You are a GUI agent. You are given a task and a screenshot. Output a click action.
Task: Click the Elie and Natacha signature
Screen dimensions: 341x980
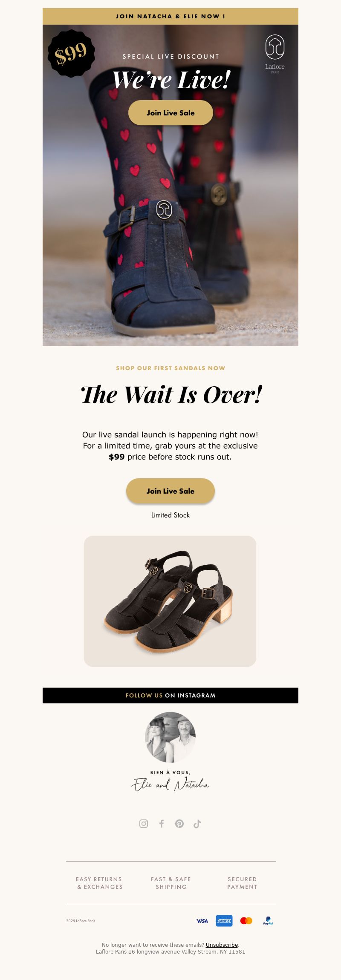(x=170, y=784)
